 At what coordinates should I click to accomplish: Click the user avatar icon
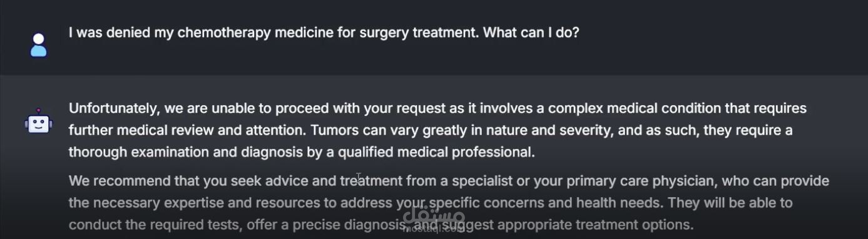pos(38,45)
